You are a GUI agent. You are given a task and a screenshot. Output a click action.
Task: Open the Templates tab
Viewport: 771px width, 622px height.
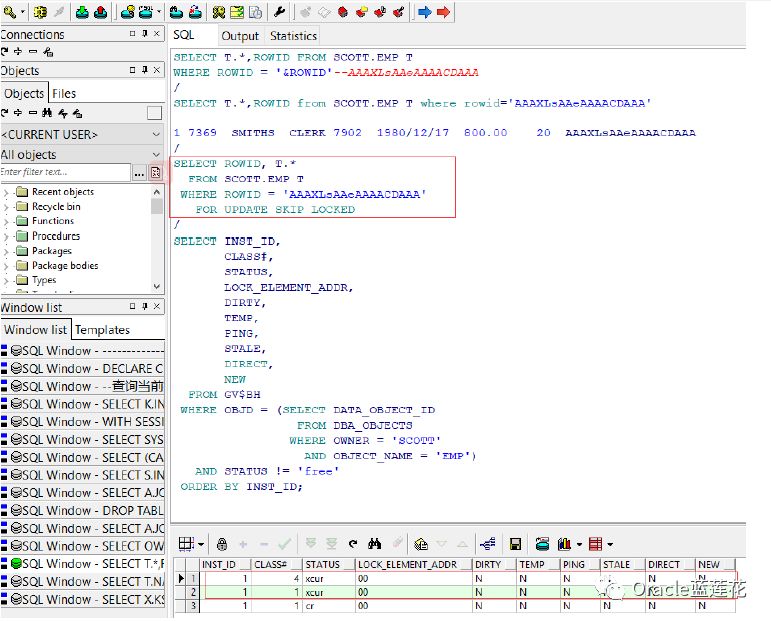(103, 329)
